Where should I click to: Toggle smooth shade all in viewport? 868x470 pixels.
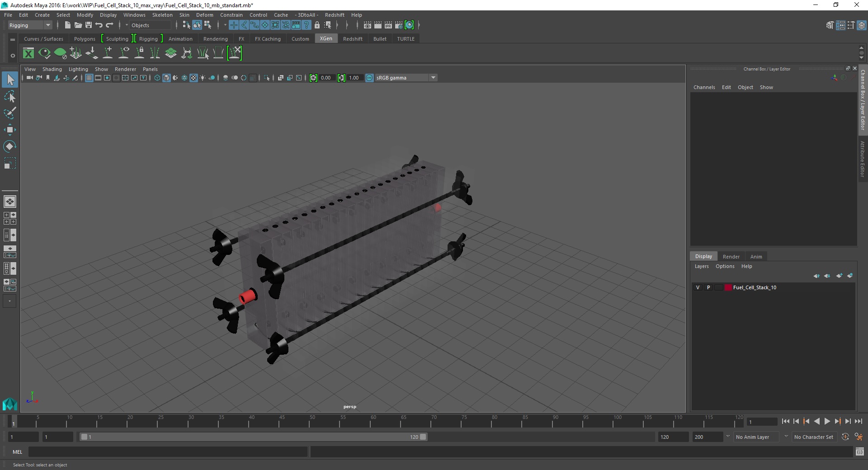[x=166, y=78]
